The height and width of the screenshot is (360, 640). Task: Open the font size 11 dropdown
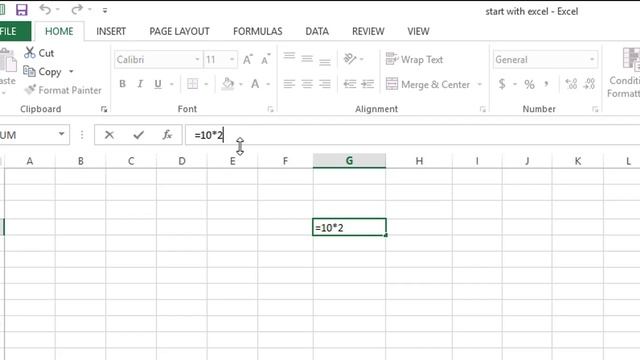tap(232, 60)
